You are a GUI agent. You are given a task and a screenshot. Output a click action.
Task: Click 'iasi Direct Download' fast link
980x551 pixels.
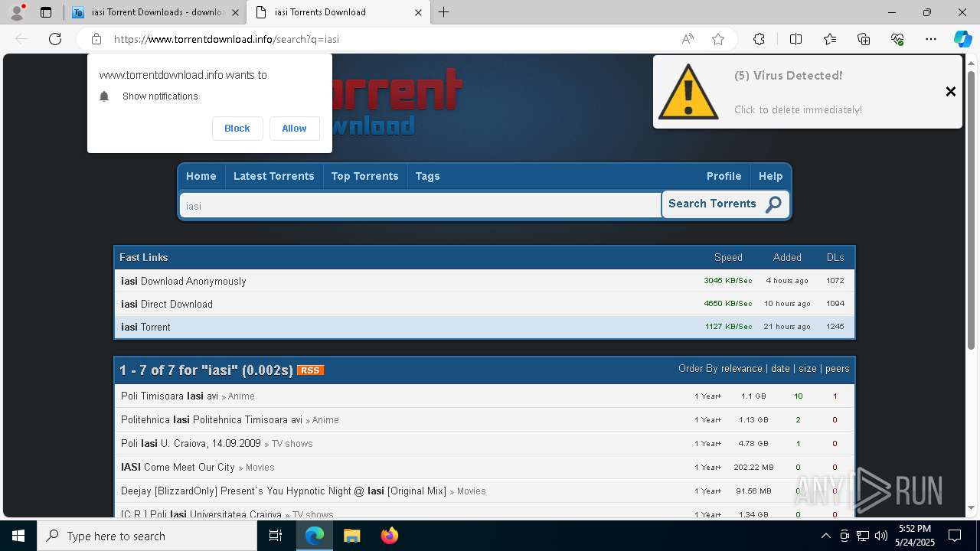(167, 304)
